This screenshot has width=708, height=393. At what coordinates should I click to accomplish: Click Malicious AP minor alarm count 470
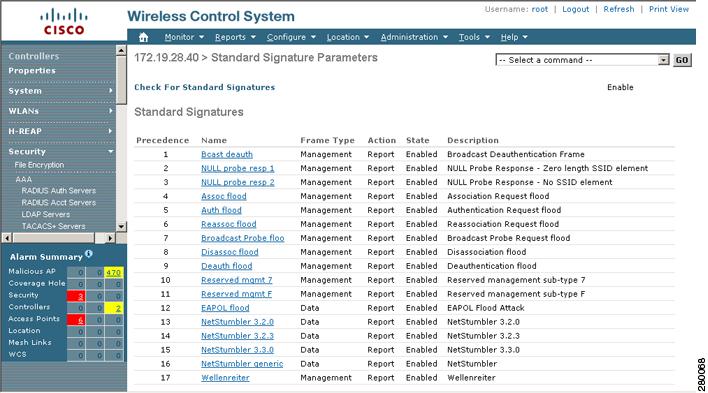[113, 272]
